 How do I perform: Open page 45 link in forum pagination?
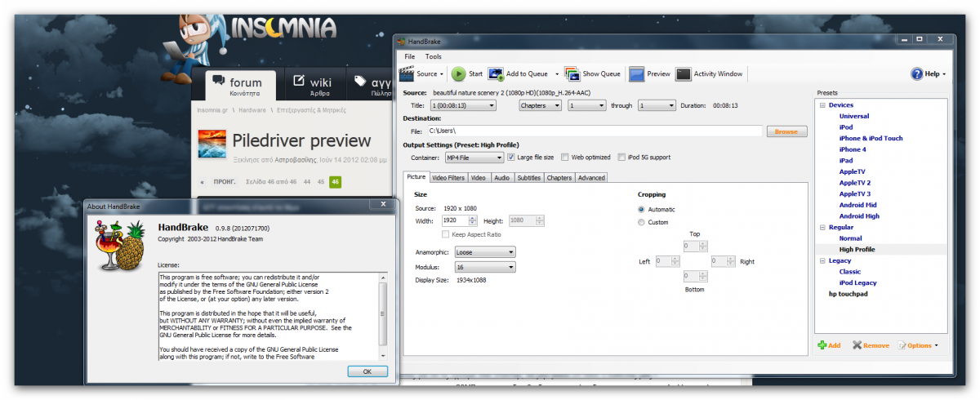click(321, 181)
